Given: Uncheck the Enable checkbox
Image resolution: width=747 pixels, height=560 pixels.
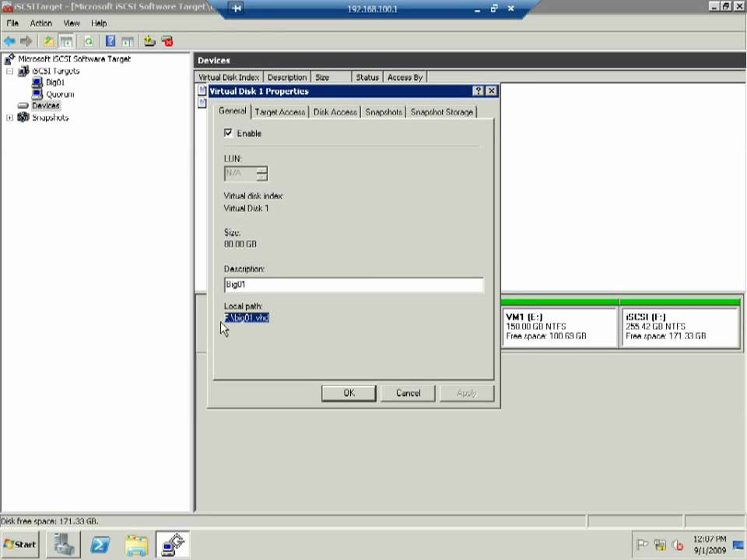Looking at the screenshot, I should [228, 133].
